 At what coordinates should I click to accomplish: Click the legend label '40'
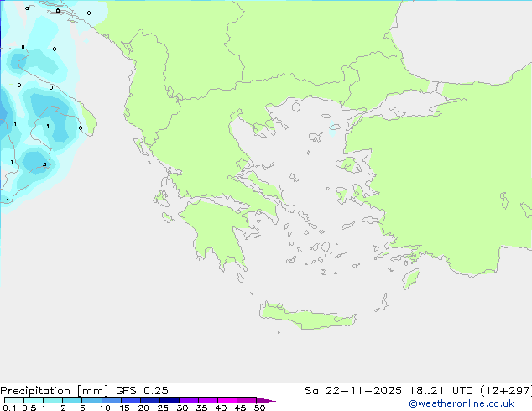click(x=221, y=408)
